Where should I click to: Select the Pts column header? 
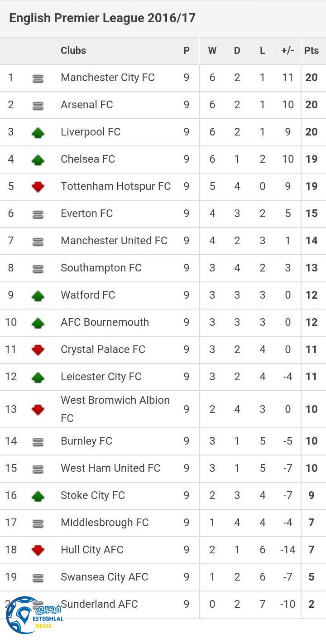tap(312, 50)
